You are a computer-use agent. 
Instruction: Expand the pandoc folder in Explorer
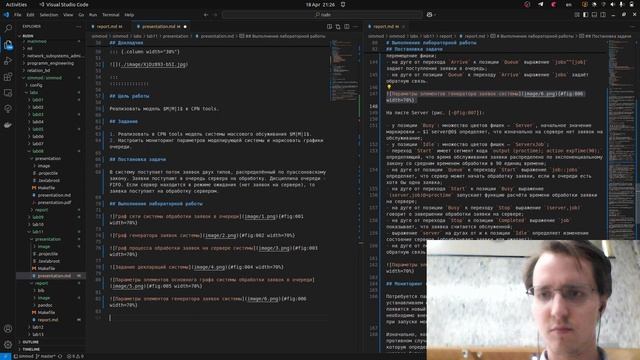click(51, 305)
